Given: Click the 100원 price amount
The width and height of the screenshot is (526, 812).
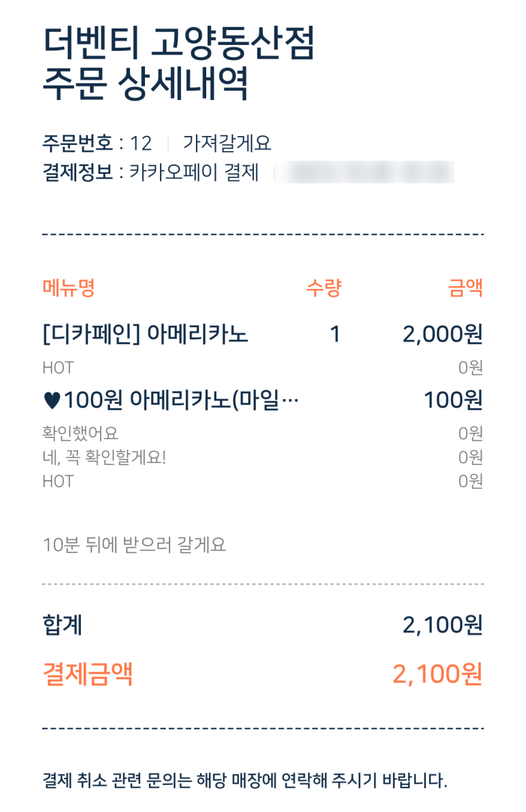Looking at the screenshot, I should pyautogui.click(x=453, y=401).
